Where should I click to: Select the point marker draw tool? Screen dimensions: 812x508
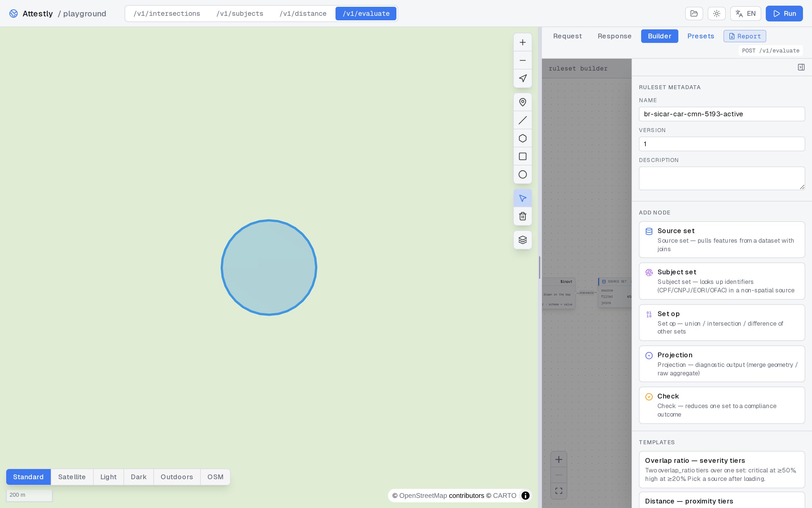tap(522, 102)
